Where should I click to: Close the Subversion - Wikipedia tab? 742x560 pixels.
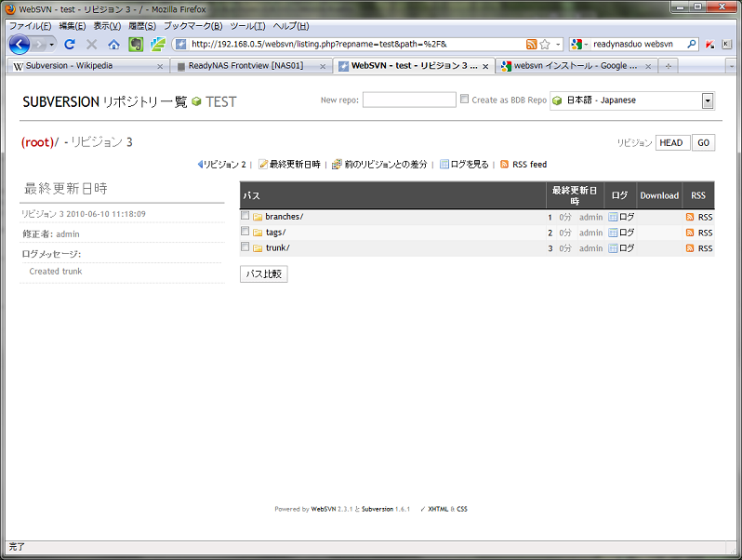(x=160, y=66)
